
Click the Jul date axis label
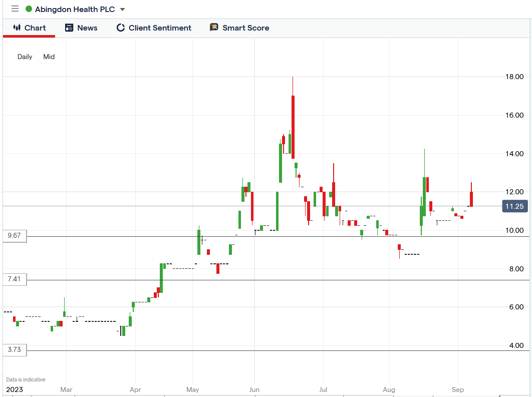click(x=323, y=389)
